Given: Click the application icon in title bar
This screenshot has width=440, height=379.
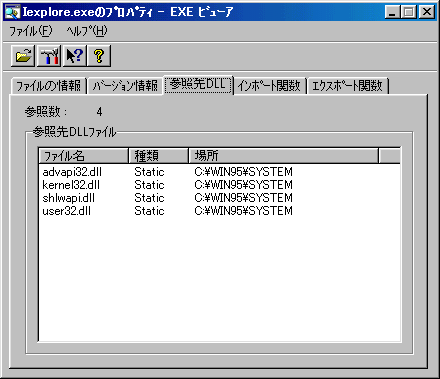Looking at the screenshot, I should point(12,12).
